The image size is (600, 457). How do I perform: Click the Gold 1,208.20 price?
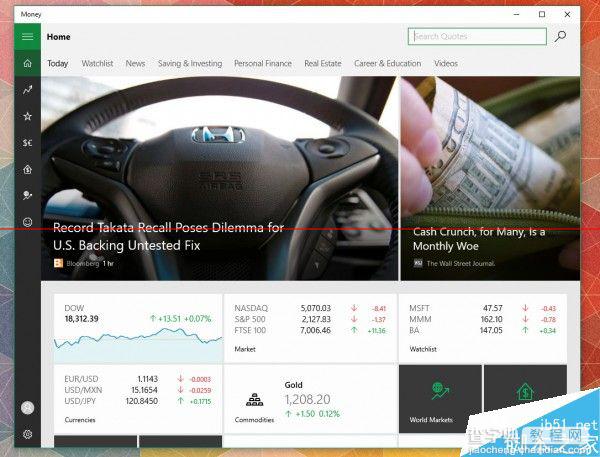click(x=307, y=399)
